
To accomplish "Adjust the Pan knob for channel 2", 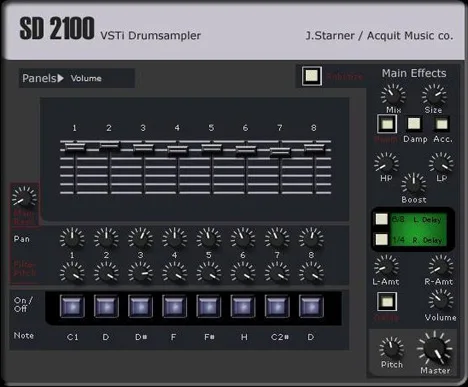I will tap(106, 239).
